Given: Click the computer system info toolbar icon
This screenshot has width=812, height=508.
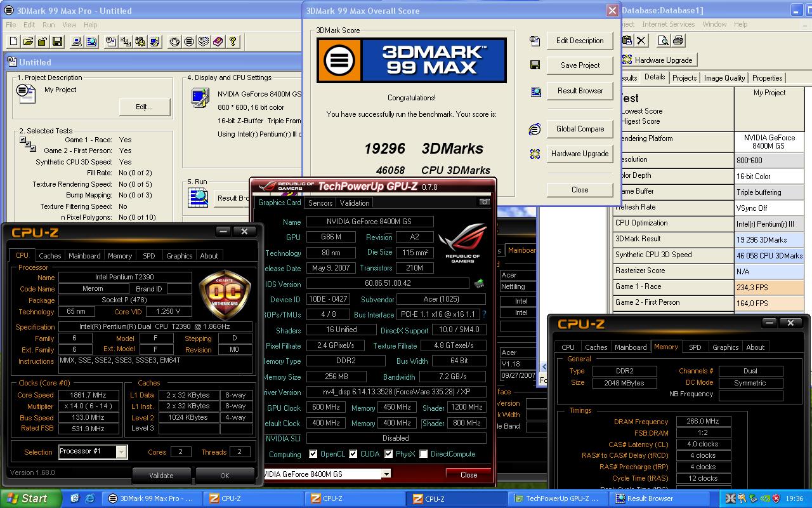Looking at the screenshot, I should (x=77, y=42).
